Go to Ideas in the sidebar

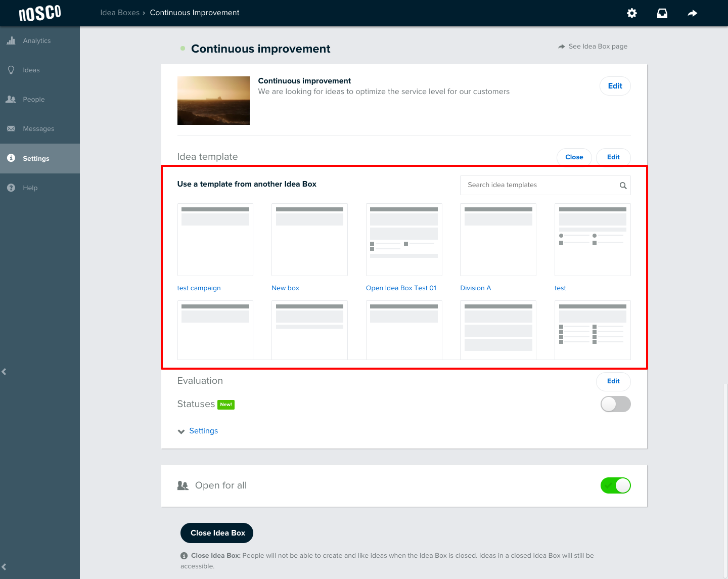(31, 70)
